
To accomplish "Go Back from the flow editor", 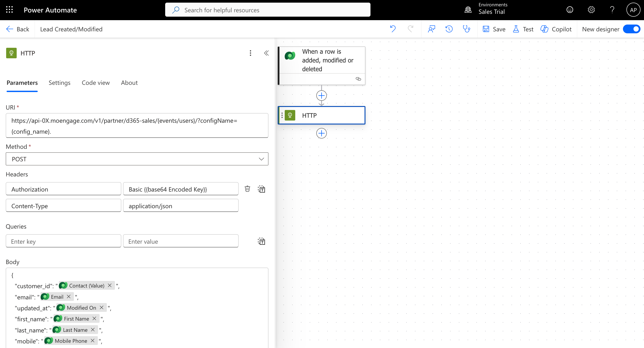I will pos(18,29).
